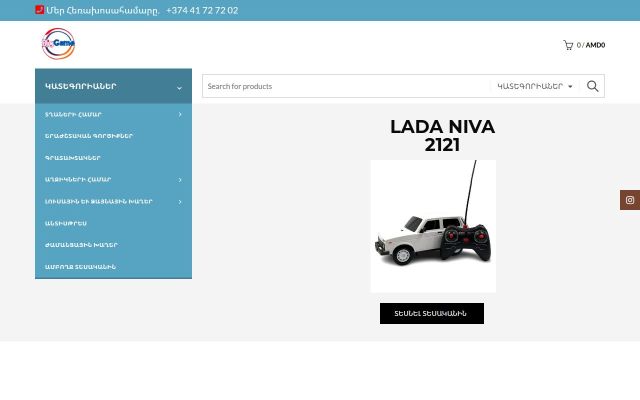Viewport: 640px width, 400px height.
Task: Open the Instagram side button
Action: [630, 200]
